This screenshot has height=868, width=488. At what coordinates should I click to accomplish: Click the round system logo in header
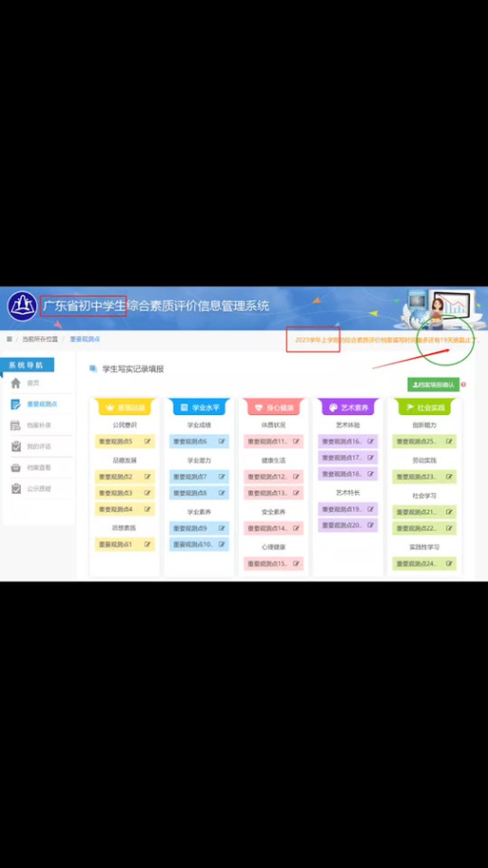tap(22, 306)
